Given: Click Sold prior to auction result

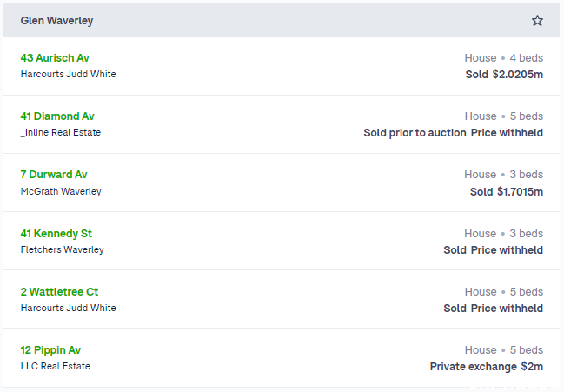Looking at the screenshot, I should [x=415, y=133].
